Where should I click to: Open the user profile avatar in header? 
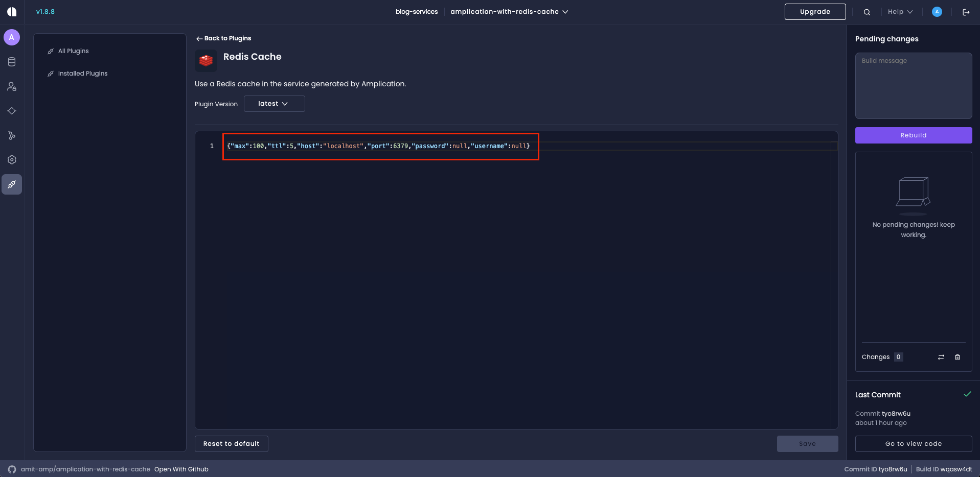[x=937, y=12]
